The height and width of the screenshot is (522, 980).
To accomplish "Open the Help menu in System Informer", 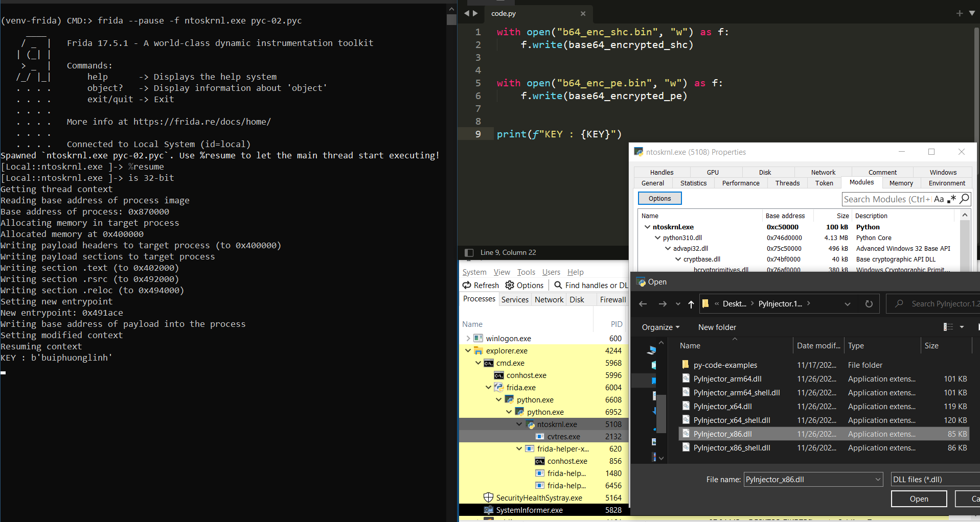I will tap(575, 272).
